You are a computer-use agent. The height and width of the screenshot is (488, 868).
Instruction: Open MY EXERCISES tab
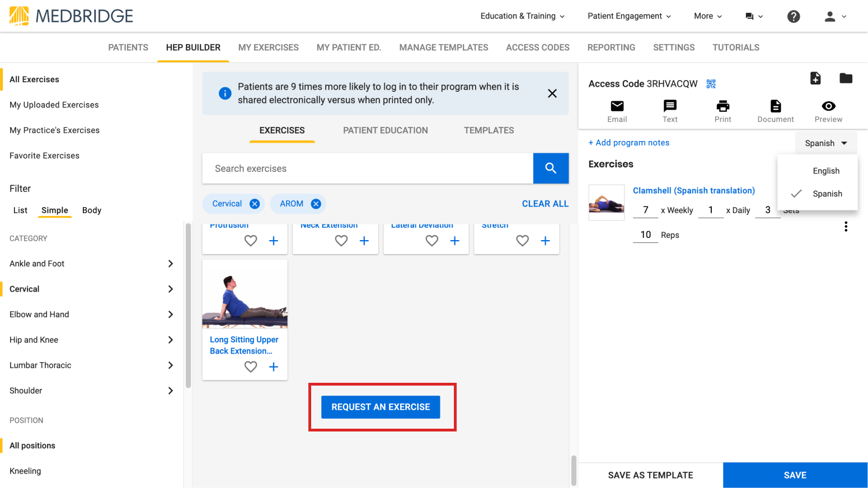269,48
